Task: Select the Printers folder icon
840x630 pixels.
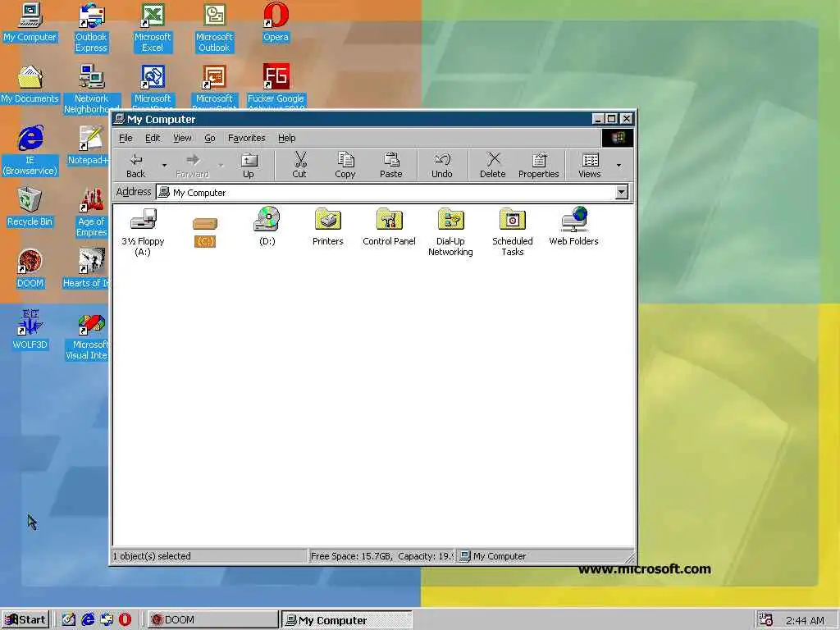Action: point(328,226)
